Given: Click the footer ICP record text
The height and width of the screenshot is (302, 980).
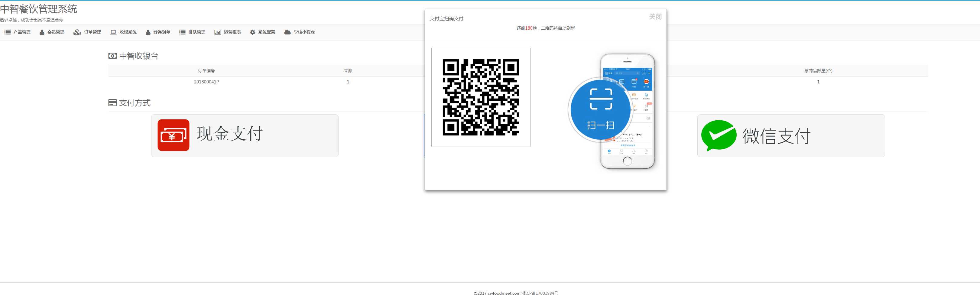Looking at the screenshot, I should [x=540, y=293].
